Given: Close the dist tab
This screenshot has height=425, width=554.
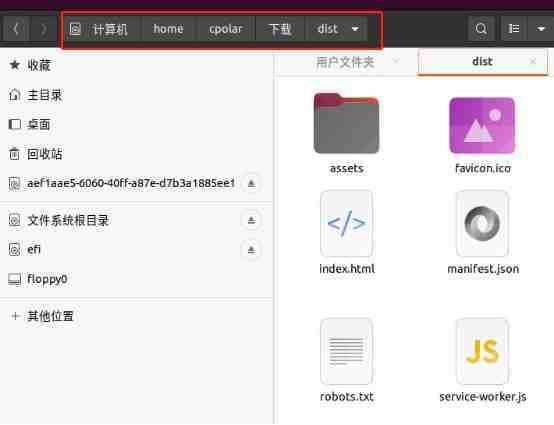Looking at the screenshot, I should pos(533,61).
